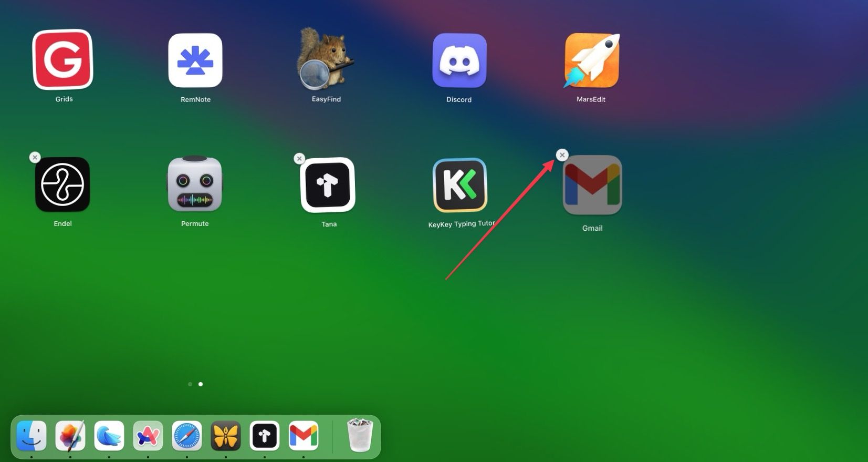
Task: Click the Gmail icon in Launchpad grid
Action: point(592,185)
